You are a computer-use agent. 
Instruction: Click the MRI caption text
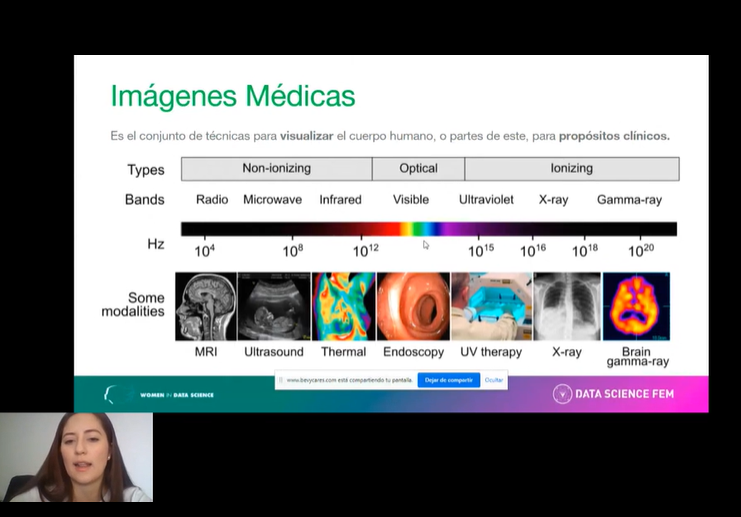coord(206,352)
